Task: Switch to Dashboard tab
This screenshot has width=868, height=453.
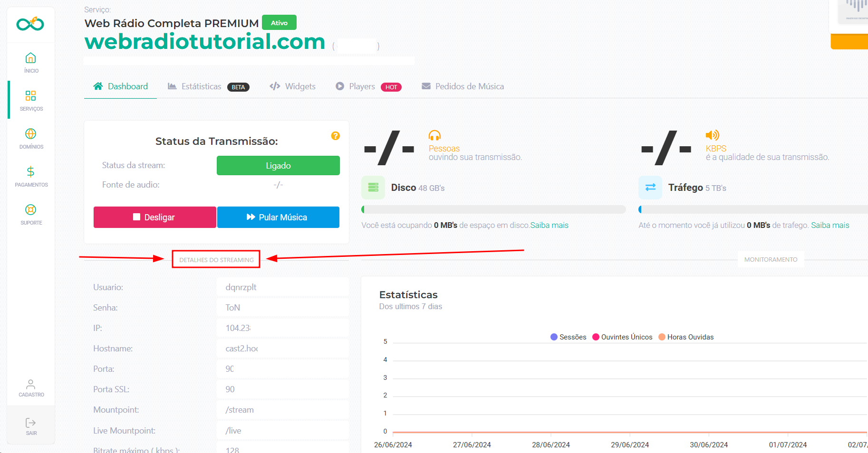Action: pos(121,86)
